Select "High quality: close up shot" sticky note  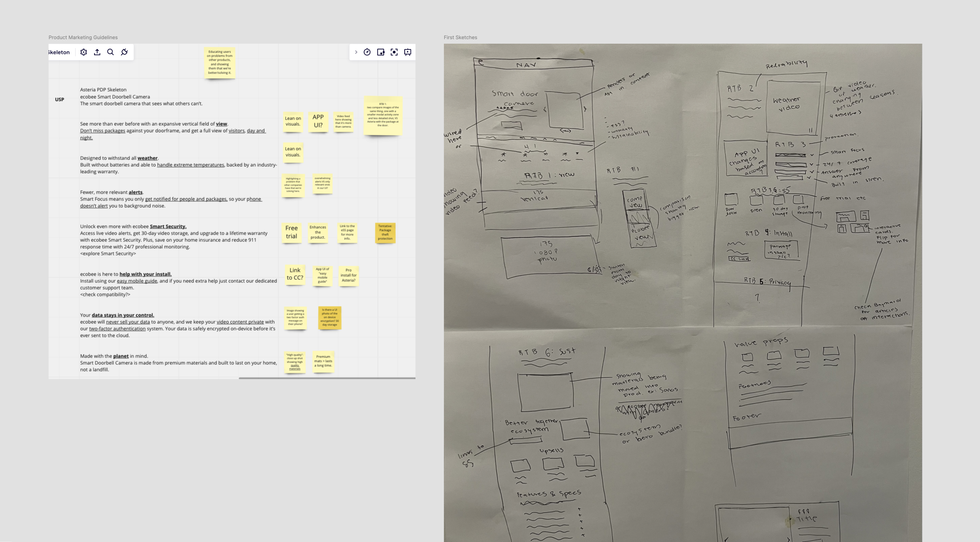tap(295, 362)
